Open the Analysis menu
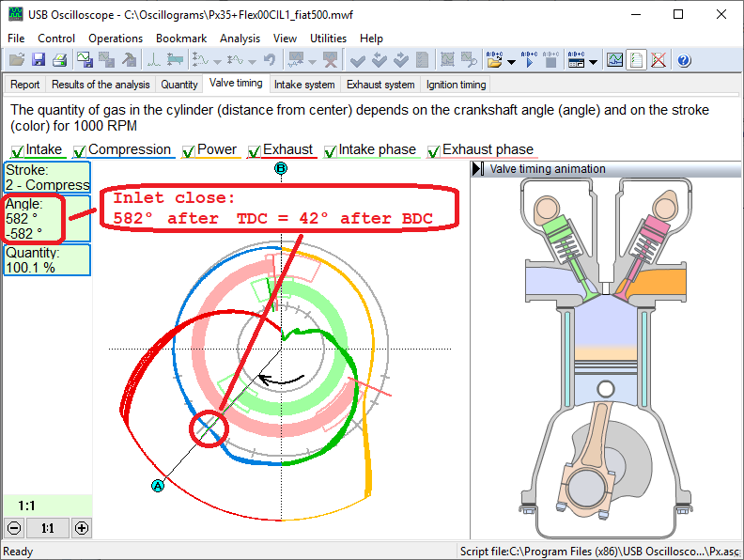 (240, 39)
